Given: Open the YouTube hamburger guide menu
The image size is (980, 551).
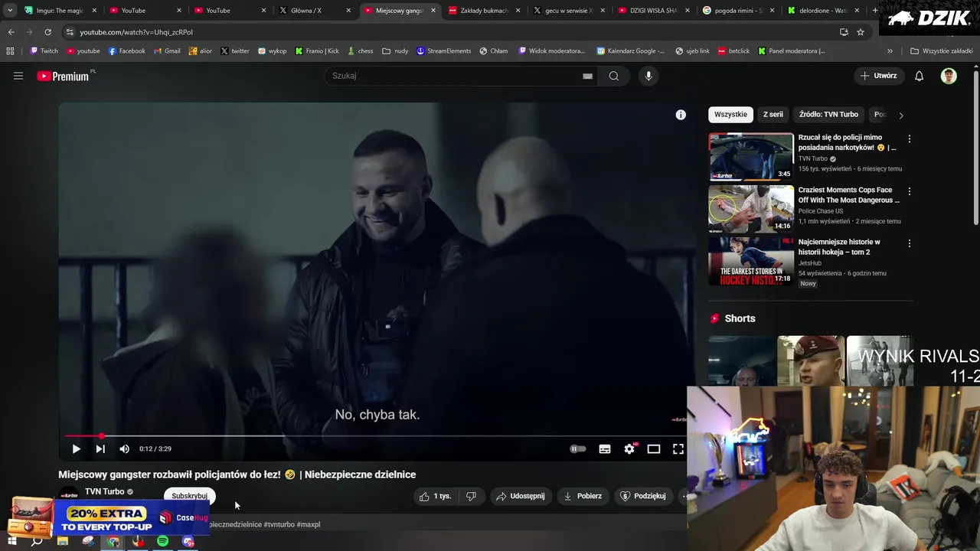Looking at the screenshot, I should tap(18, 76).
